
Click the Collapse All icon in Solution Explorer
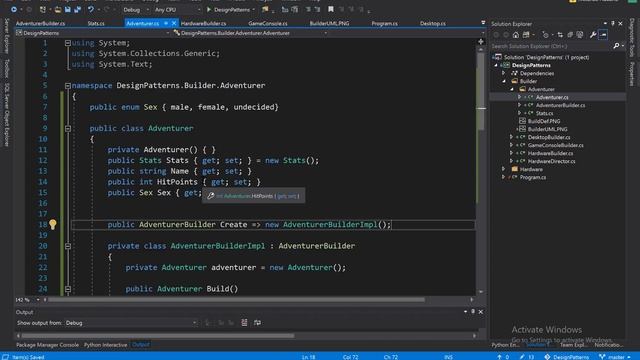(x=570, y=35)
